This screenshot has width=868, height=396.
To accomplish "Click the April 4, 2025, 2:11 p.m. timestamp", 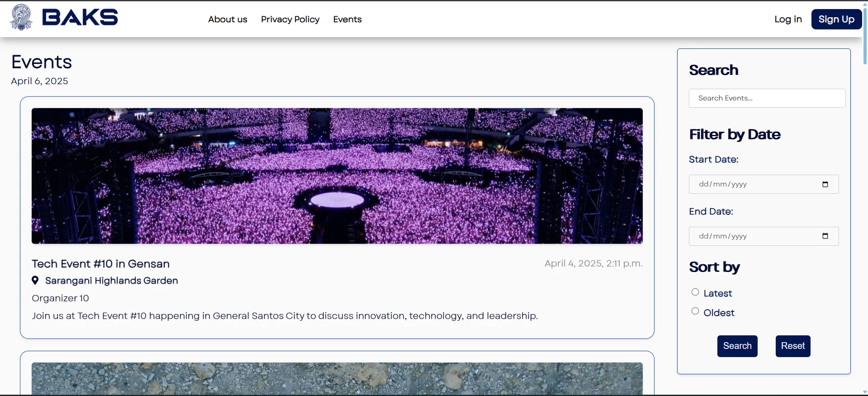I will click(x=593, y=263).
